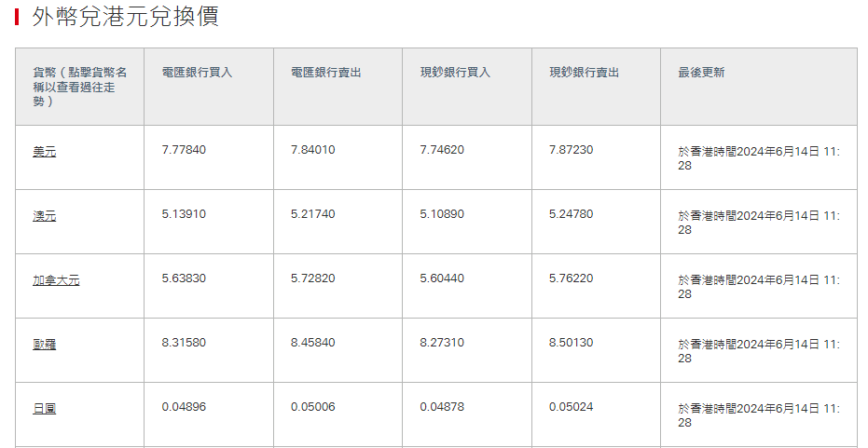Click the 最後更新 column header
Image resolution: width=868 pixels, height=448 pixels.
click(701, 73)
